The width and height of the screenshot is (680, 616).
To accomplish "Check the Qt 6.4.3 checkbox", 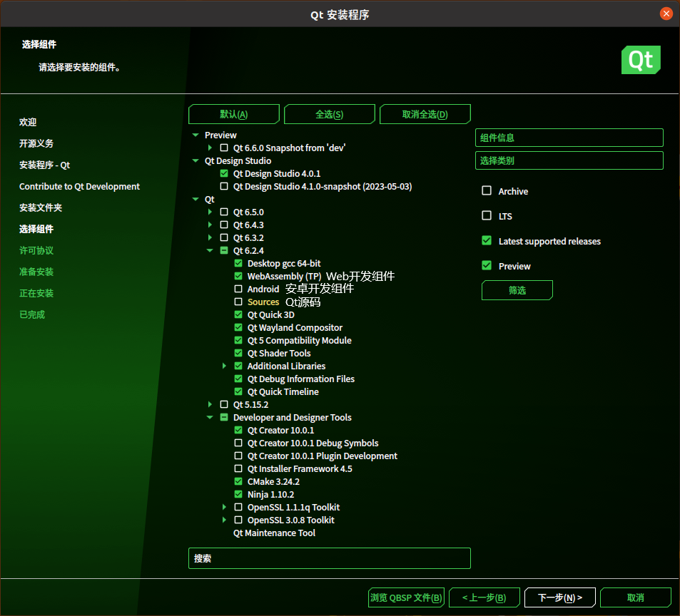I will tap(224, 225).
